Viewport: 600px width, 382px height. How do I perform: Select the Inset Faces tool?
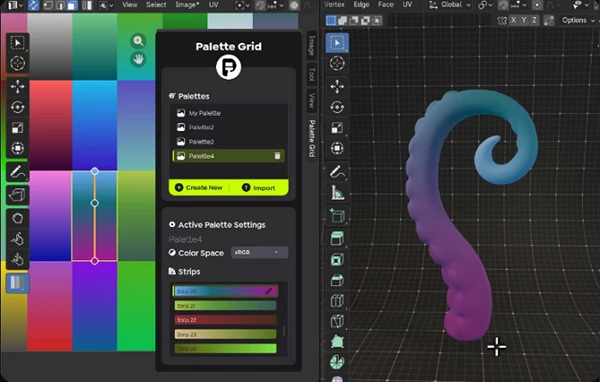[x=337, y=260]
